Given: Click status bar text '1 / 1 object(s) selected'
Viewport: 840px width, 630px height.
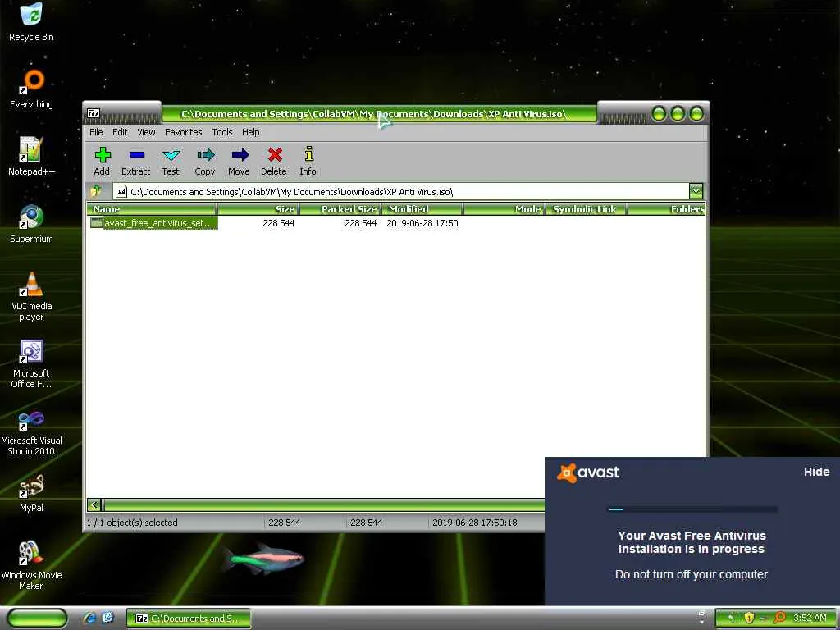Looking at the screenshot, I should point(132,523).
